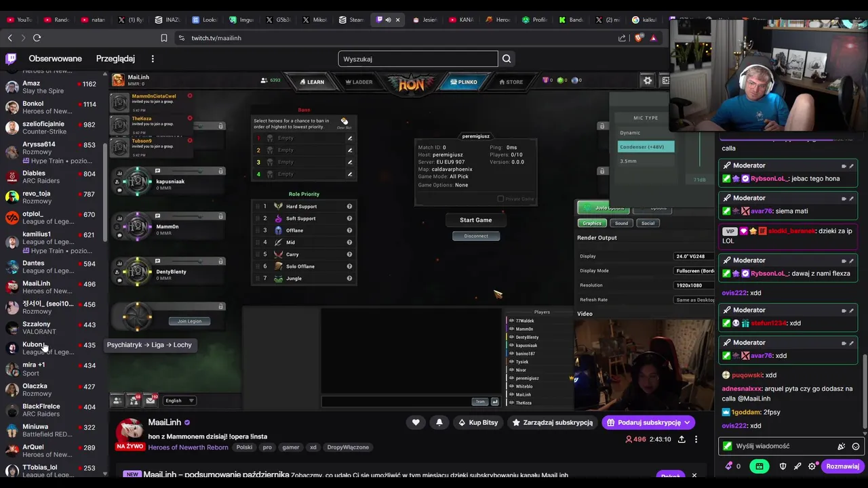Switch to the Sound options tab
868x488 pixels.
coord(621,223)
